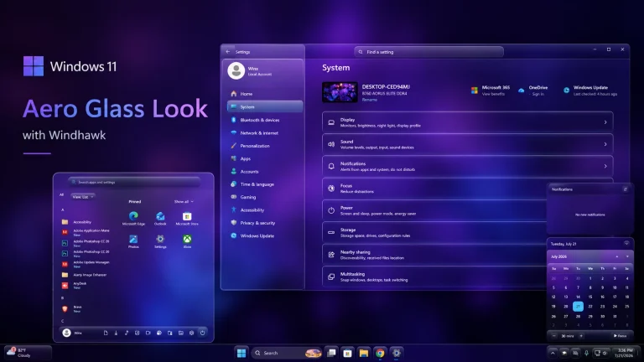Go back in the Settings window

(x=228, y=52)
